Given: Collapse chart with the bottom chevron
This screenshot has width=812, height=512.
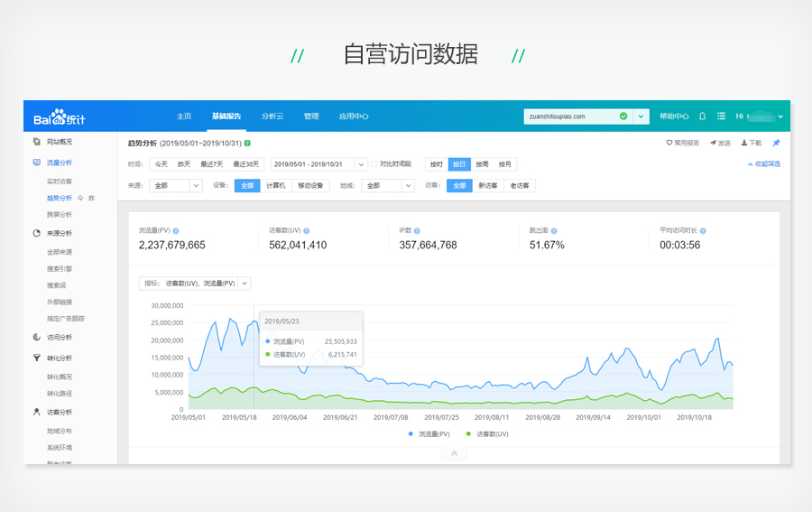Looking at the screenshot, I should [x=454, y=453].
